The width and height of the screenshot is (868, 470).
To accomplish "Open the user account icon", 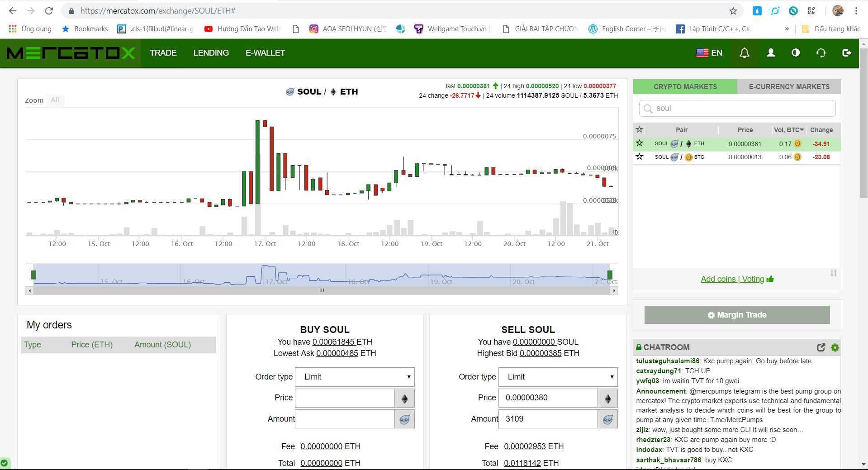I will coord(771,53).
